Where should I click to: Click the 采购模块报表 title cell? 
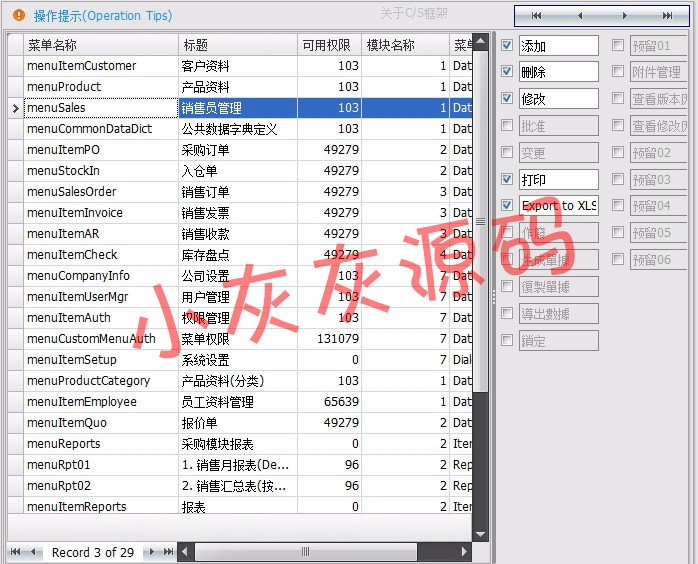point(238,444)
